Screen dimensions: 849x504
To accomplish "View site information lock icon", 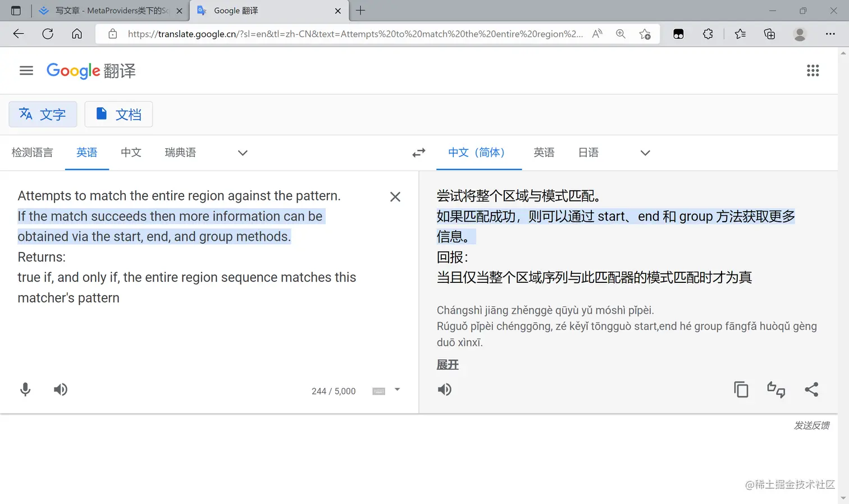I will click(113, 34).
